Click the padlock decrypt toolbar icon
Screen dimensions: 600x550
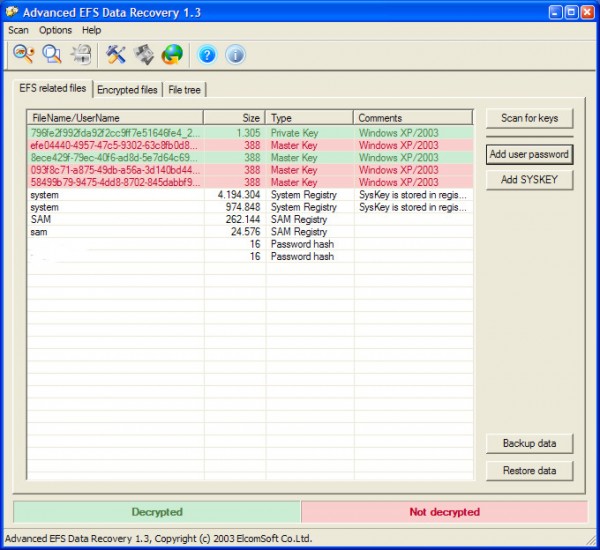81,55
